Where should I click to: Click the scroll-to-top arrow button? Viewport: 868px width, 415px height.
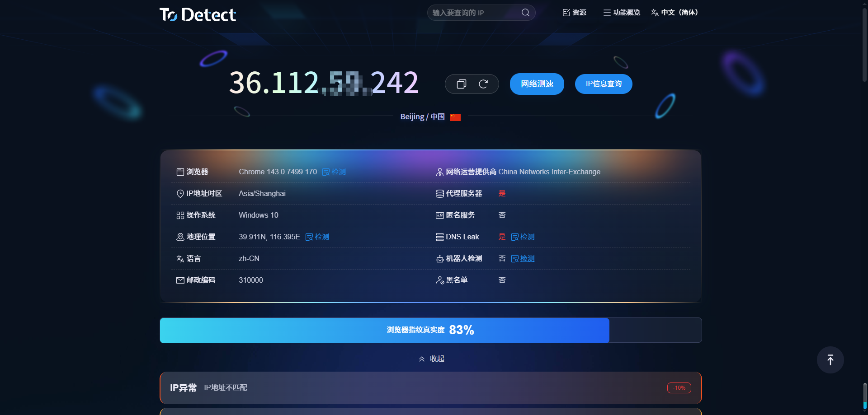[x=830, y=360]
